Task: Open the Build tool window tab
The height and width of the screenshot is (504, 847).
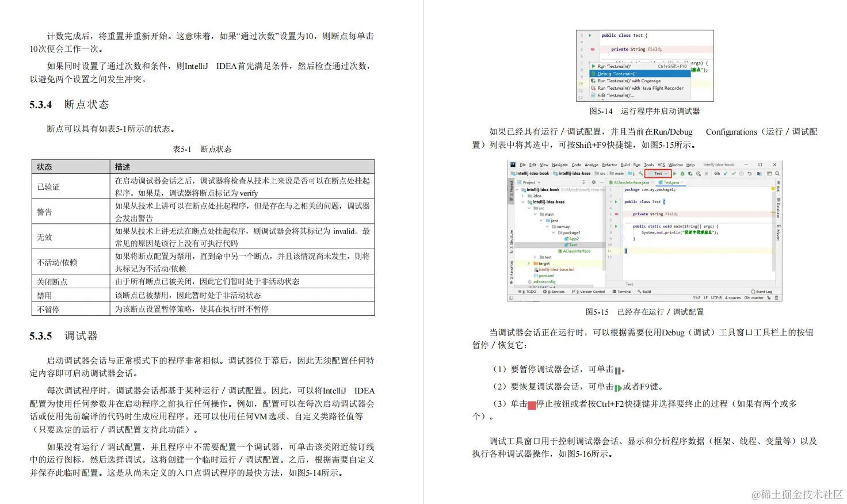Action: pyautogui.click(x=644, y=292)
